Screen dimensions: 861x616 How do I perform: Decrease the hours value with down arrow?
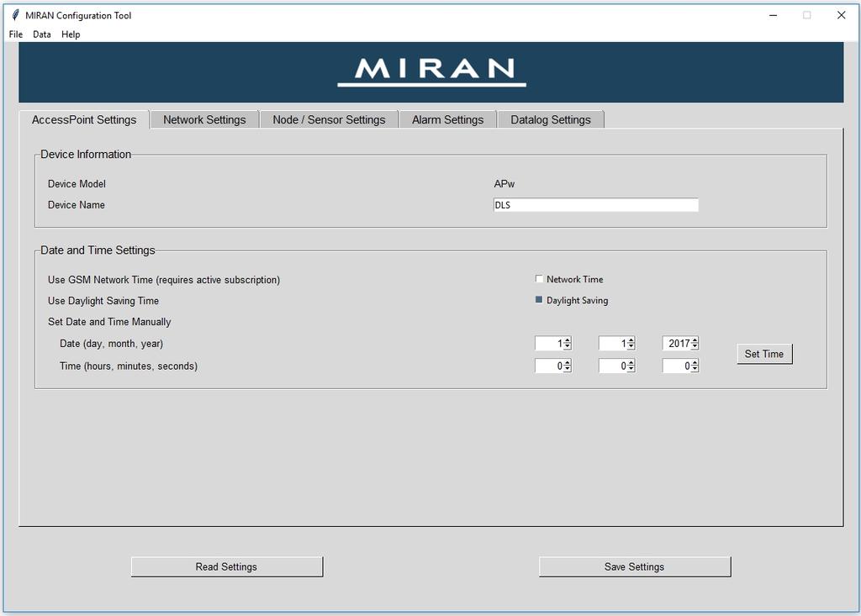point(568,369)
